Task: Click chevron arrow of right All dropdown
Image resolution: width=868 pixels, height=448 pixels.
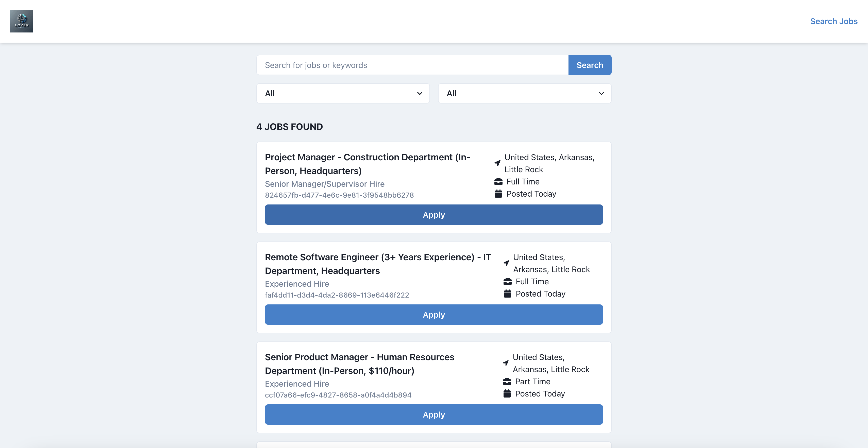Action: click(601, 93)
